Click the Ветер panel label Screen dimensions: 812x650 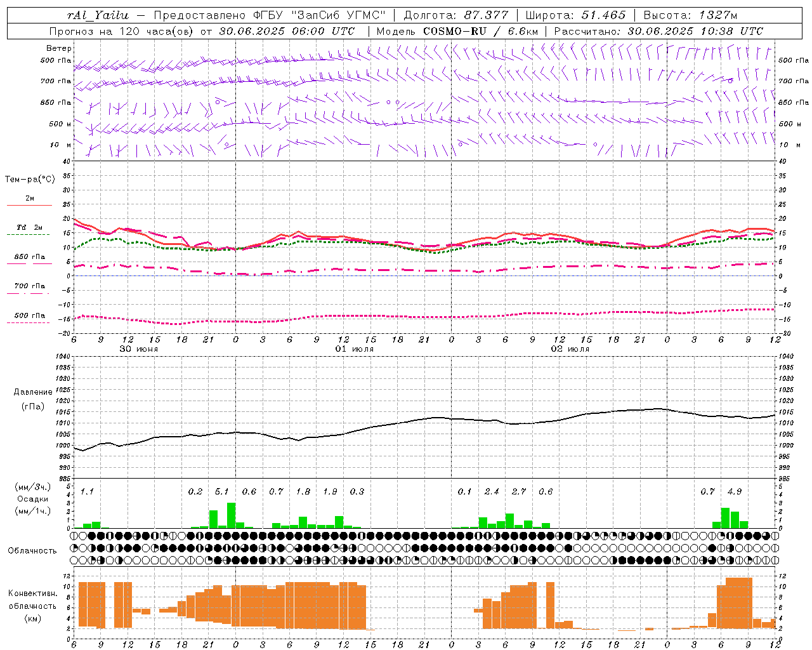(x=58, y=48)
